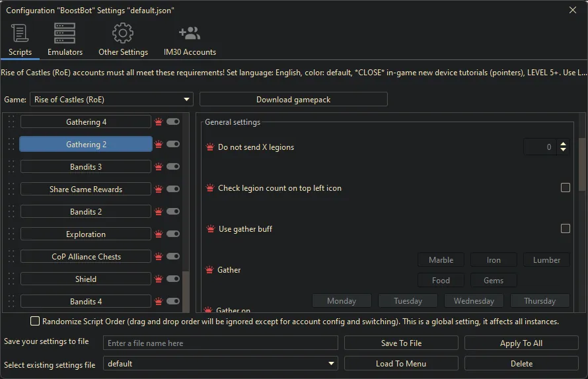Click the crown icon beside Use gather buff
Screen dimensions: 588x379
210,228
